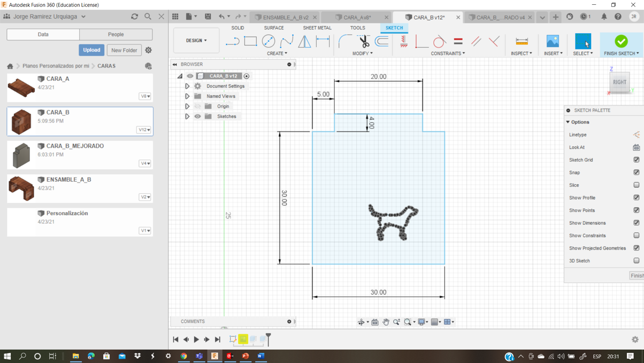Apply the Tangent constraint

click(x=439, y=41)
